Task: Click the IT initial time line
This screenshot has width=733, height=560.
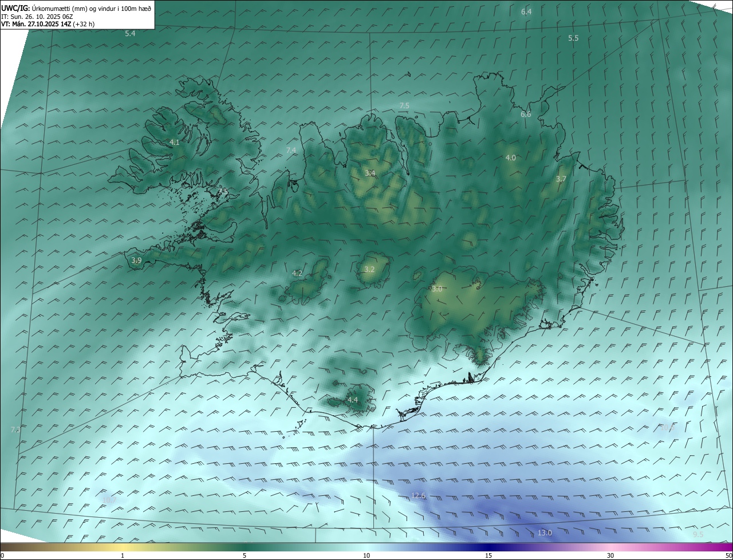Action: pos(37,17)
